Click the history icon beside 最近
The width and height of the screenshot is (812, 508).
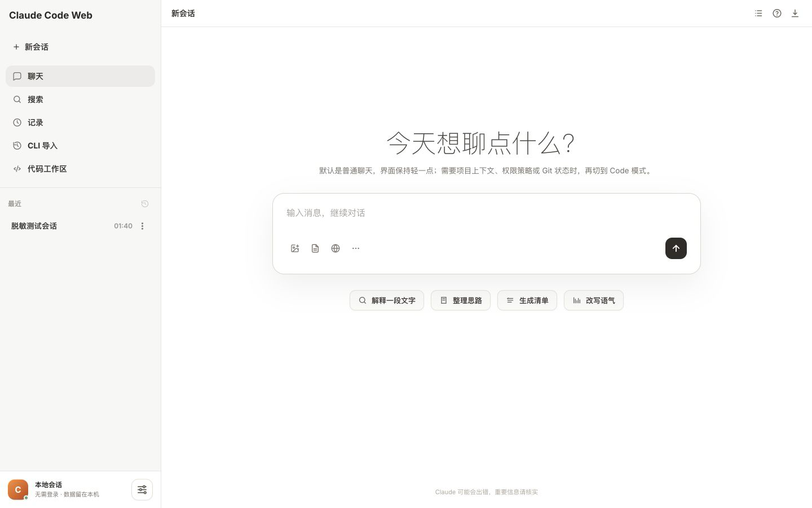click(145, 204)
